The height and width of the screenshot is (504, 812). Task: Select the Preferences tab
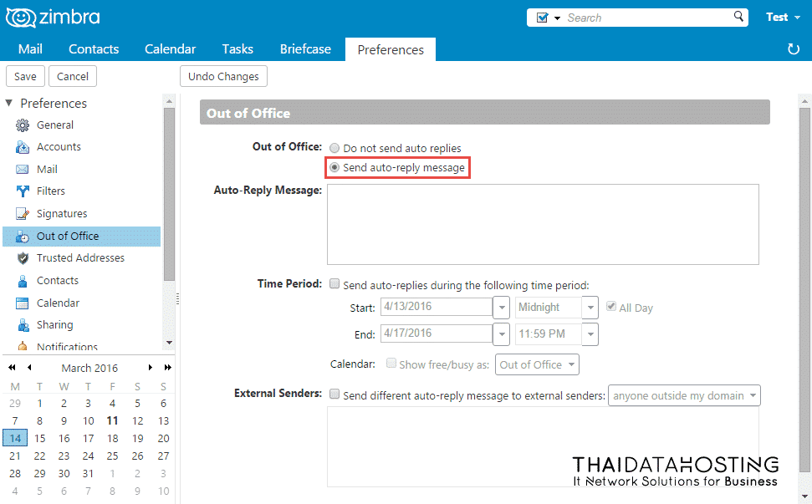(391, 49)
